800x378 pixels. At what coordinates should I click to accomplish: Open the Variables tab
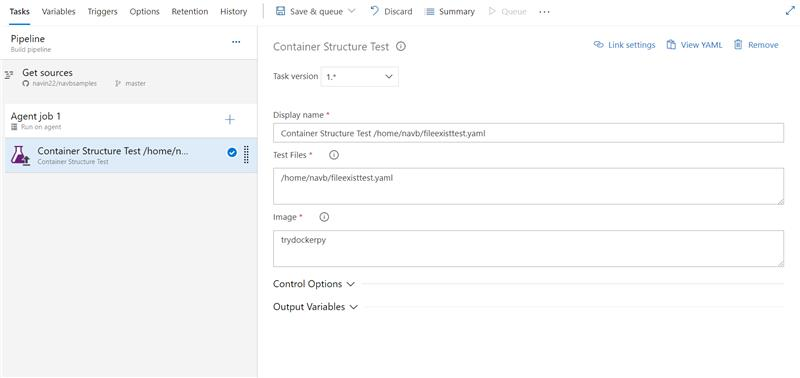tap(59, 11)
